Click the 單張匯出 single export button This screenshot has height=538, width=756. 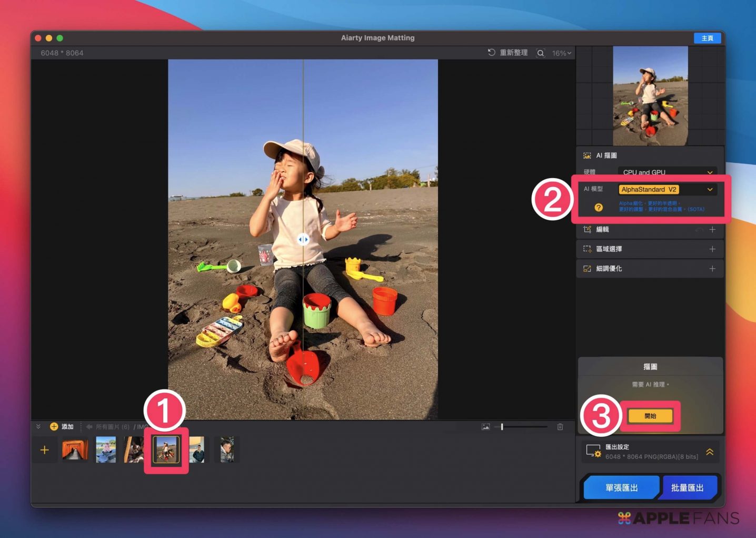click(x=621, y=488)
